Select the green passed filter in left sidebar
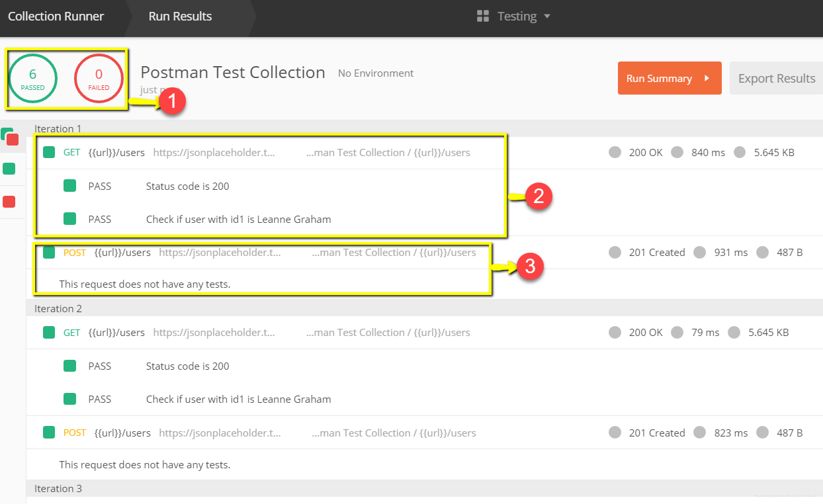 click(9, 169)
